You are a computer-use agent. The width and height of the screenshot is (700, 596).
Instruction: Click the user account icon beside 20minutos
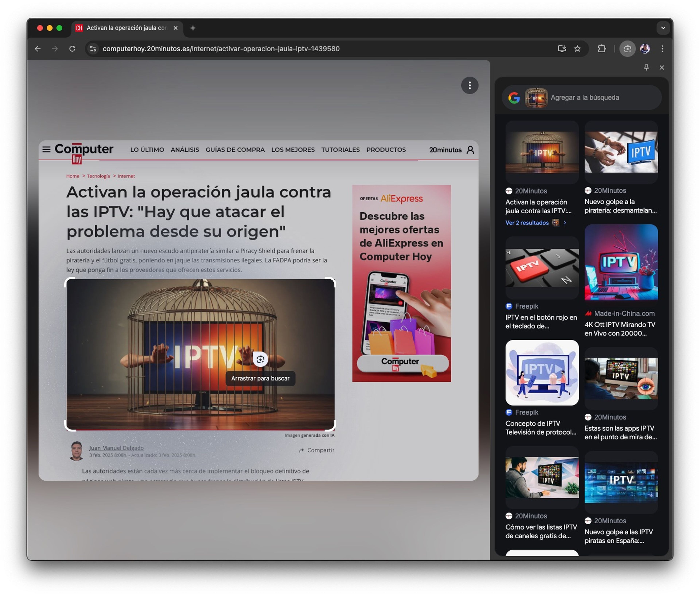click(470, 150)
